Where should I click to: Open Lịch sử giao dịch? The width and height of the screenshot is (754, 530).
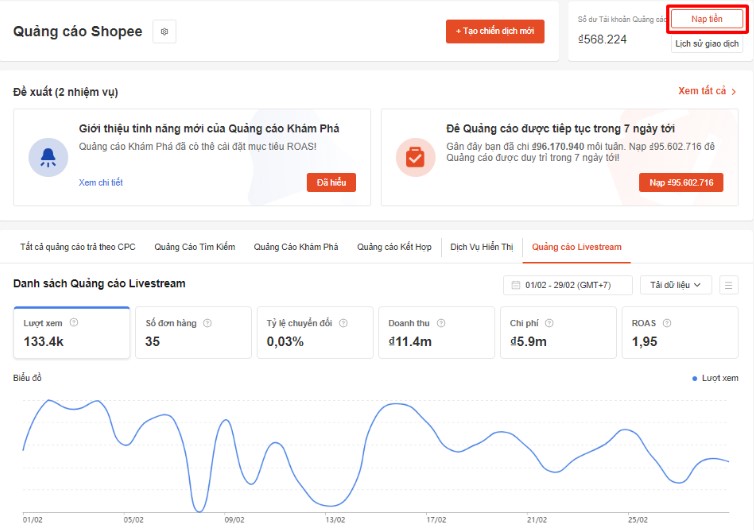coord(706,44)
